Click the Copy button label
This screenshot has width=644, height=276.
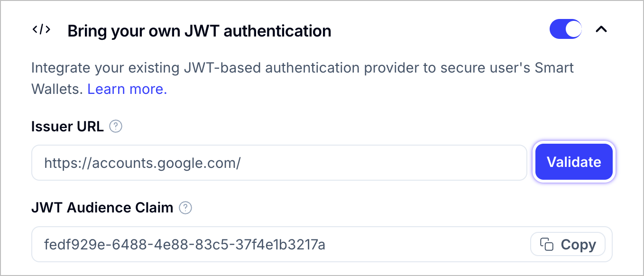(578, 245)
